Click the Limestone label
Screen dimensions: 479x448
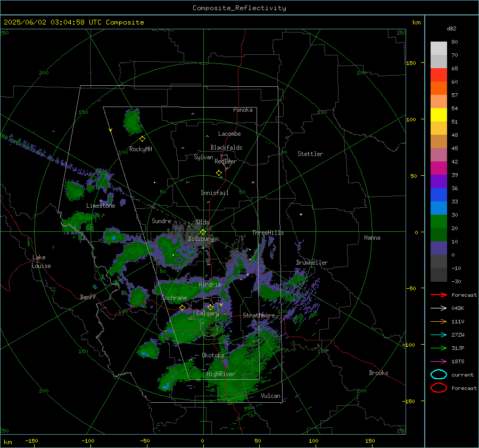pos(101,206)
